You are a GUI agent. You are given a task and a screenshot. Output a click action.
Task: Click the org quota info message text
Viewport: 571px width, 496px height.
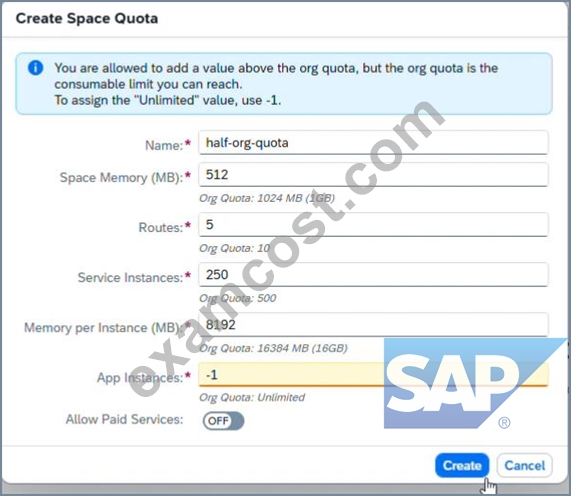pyautogui.click(x=276, y=84)
